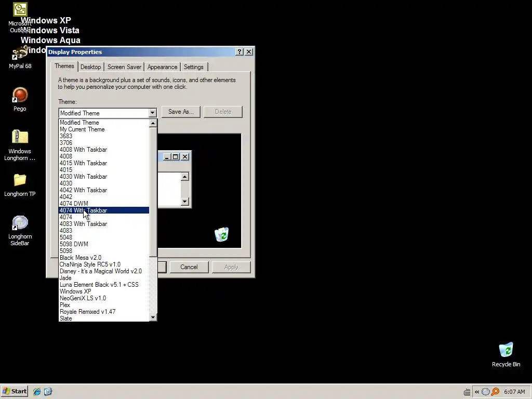Choose the Plex theme
Image resolution: width=532 pixels, height=399 pixels.
(104, 304)
